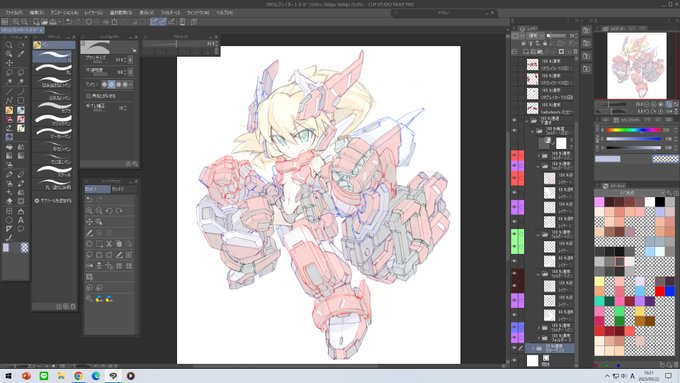Click the hue (H) rainbow color slider

[633, 130]
